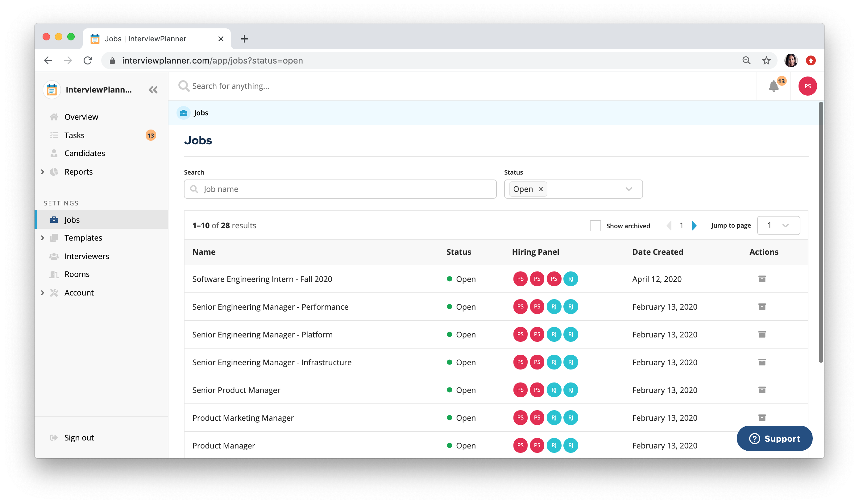Expand Account in sidebar

pyautogui.click(x=43, y=292)
